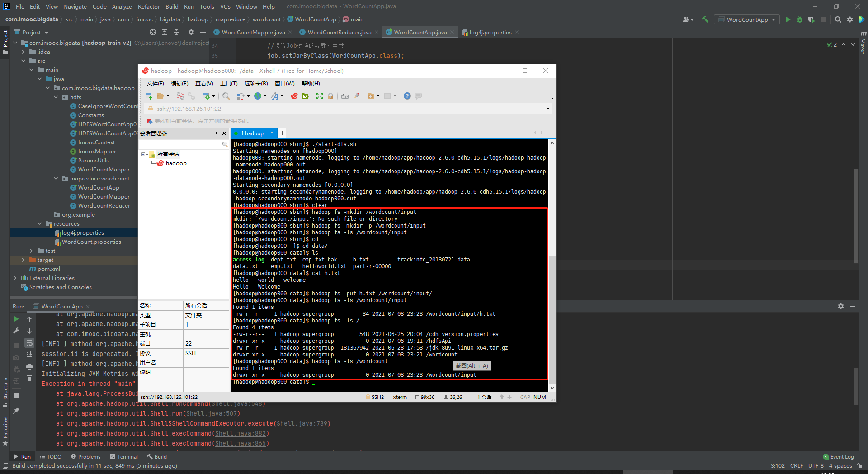This screenshot has width=868, height=474.
Task: Click Project panel settings gear icon
Action: [x=191, y=32]
